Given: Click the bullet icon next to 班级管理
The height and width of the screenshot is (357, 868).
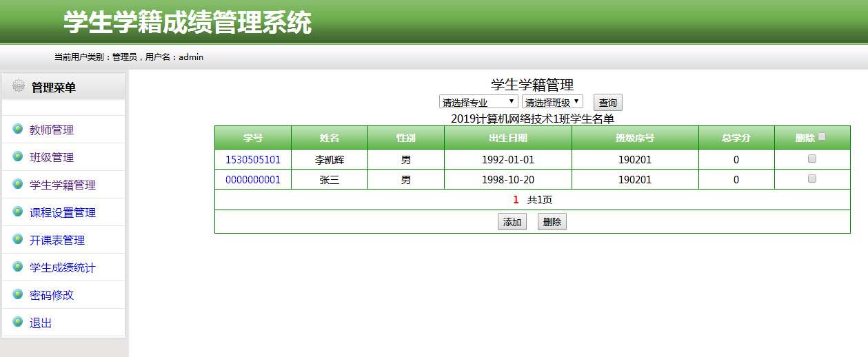Looking at the screenshot, I should [x=18, y=156].
